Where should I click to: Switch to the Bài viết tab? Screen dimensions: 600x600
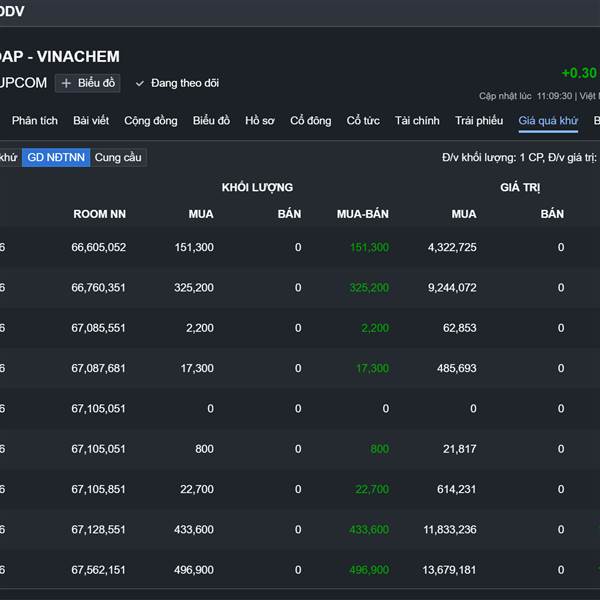pyautogui.click(x=91, y=121)
